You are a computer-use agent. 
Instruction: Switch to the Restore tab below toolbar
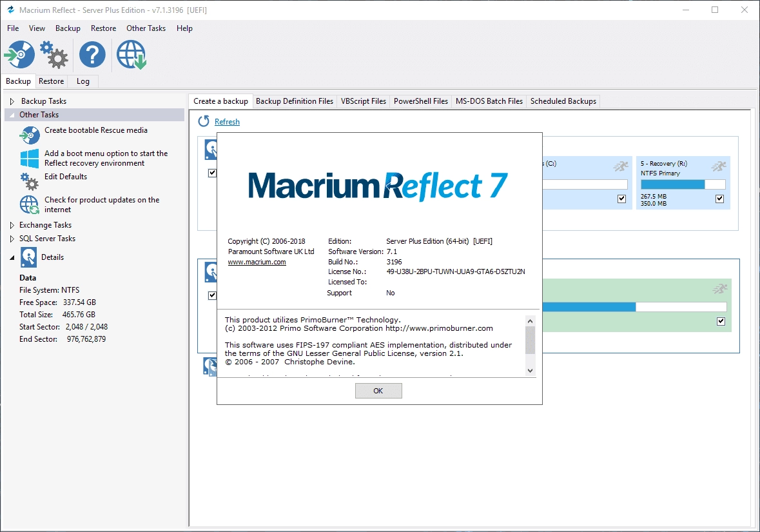(x=52, y=81)
